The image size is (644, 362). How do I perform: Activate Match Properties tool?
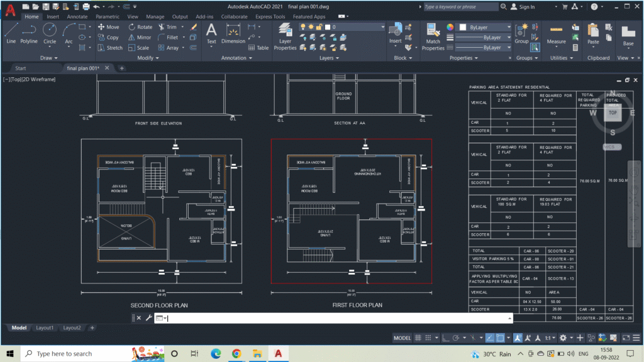[433, 36]
